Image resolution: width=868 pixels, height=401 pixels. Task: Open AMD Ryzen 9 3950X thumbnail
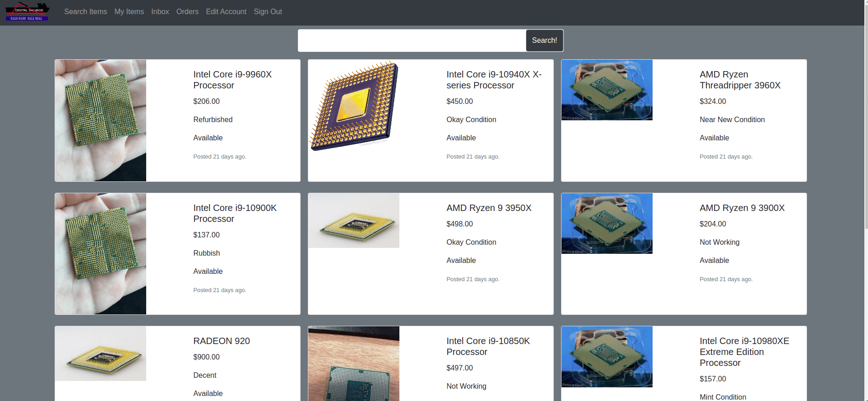pyautogui.click(x=354, y=221)
